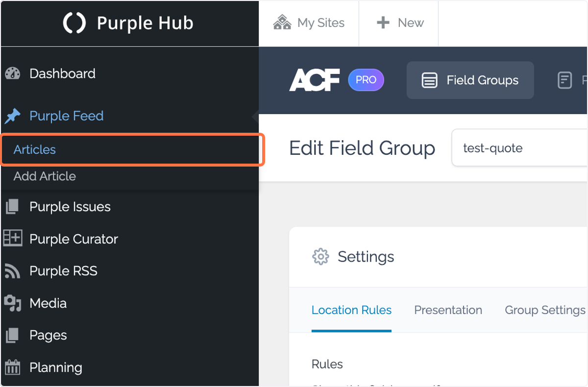Switch to the Location Rules tab
The image size is (588, 387).
point(351,310)
